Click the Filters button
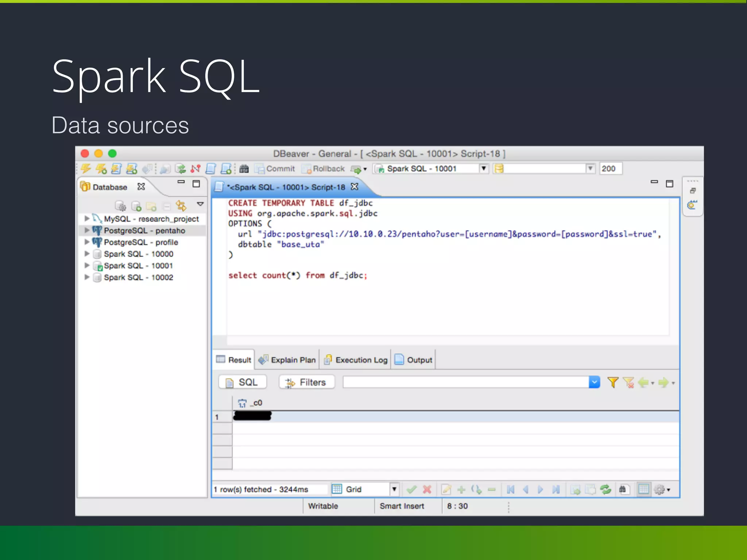 tap(306, 382)
